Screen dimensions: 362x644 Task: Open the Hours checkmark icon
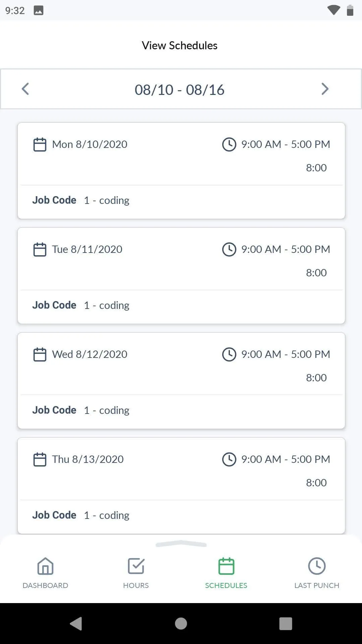click(136, 566)
